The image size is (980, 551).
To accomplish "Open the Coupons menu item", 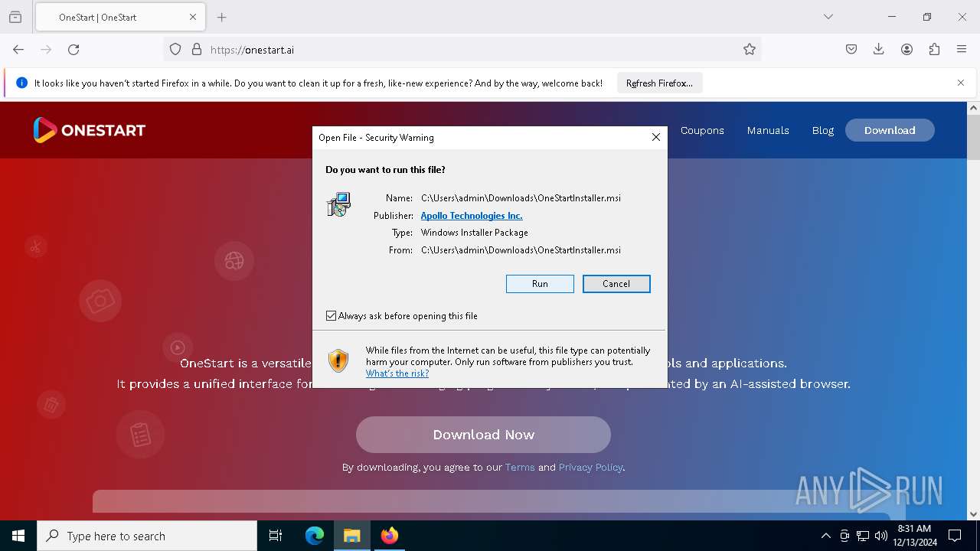I will point(702,130).
